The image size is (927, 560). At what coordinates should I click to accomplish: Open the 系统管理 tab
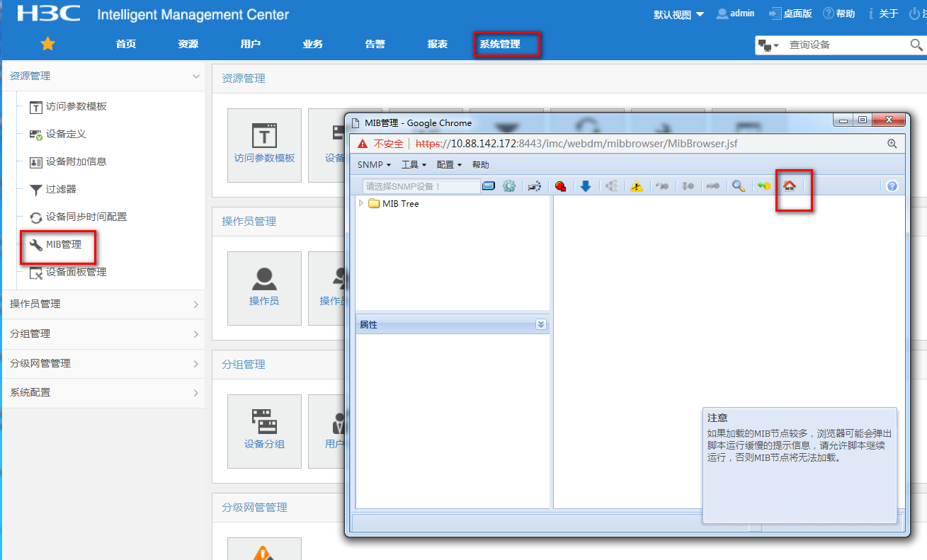(500, 44)
